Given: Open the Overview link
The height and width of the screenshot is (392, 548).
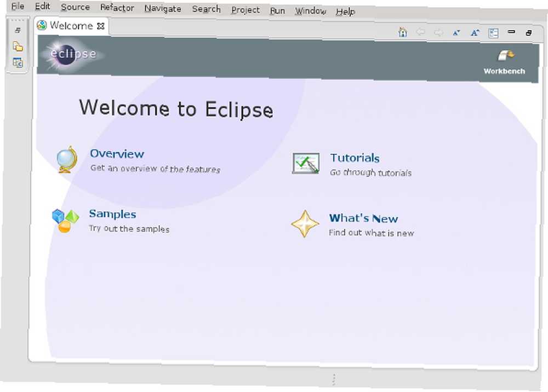Looking at the screenshot, I should pos(117,154).
